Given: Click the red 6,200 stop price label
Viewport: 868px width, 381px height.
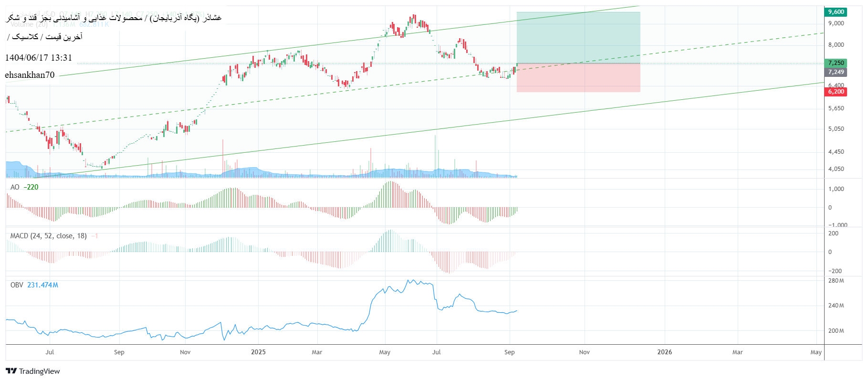Looking at the screenshot, I should pos(836,92).
